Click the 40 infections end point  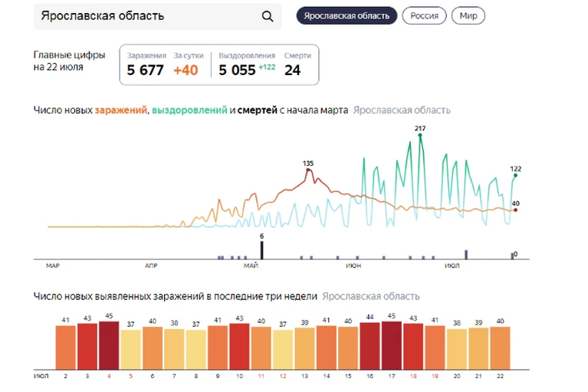[x=516, y=210]
